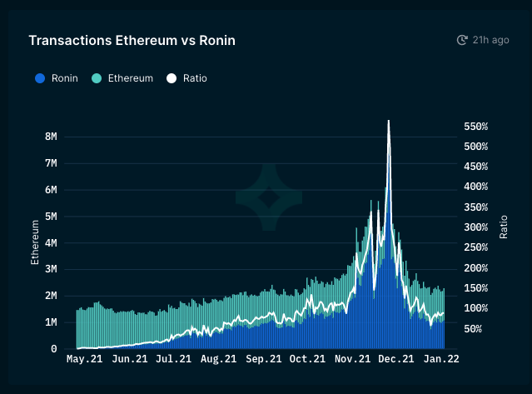
Task: Click the 250% ratio axis label
Action: tap(476, 247)
